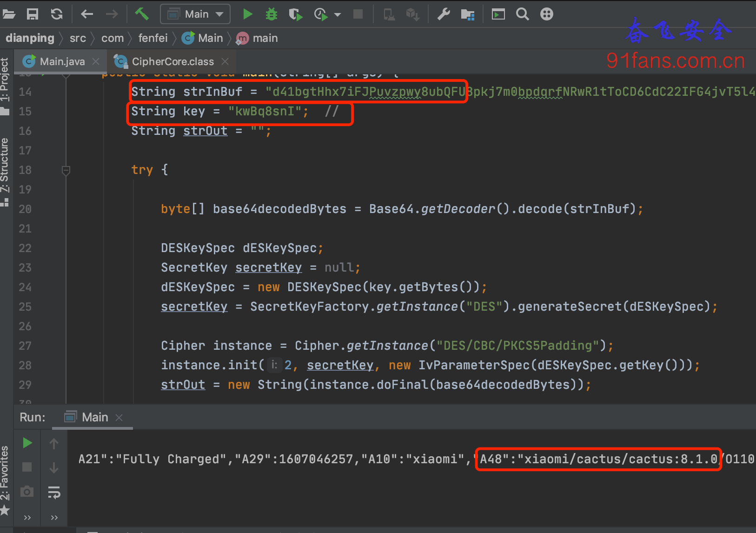Viewport: 756px width, 533px height.
Task: Click the Stop square in toolbar
Action: (358, 14)
